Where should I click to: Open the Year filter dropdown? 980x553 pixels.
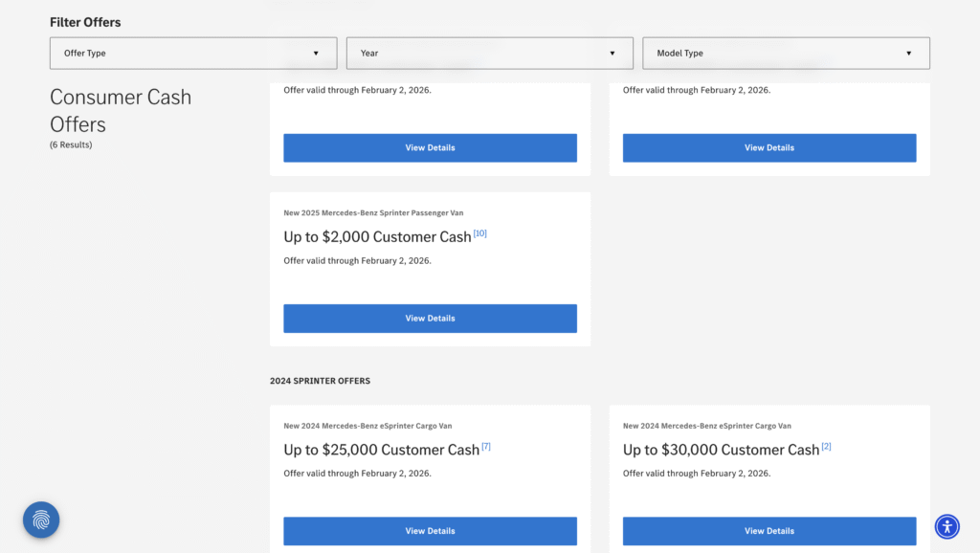coord(489,54)
